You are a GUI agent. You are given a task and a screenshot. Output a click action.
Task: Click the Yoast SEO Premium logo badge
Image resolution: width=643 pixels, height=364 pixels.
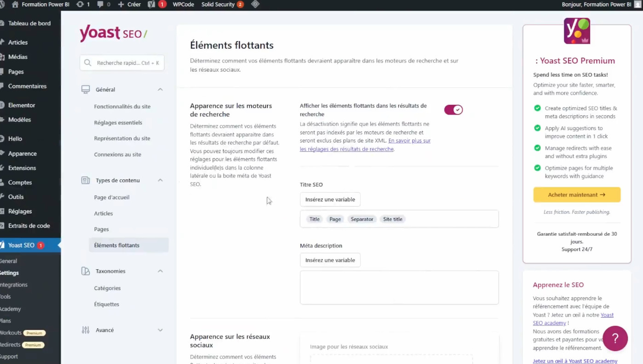click(x=577, y=31)
